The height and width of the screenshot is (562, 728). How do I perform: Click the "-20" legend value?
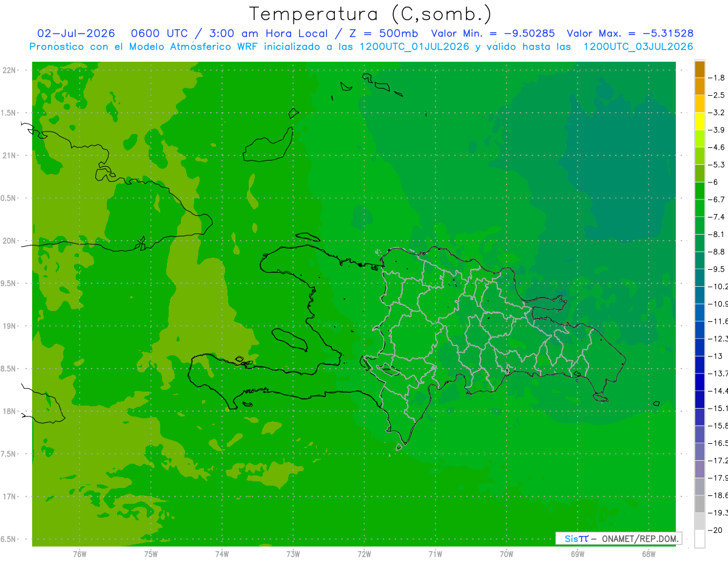[x=715, y=530]
